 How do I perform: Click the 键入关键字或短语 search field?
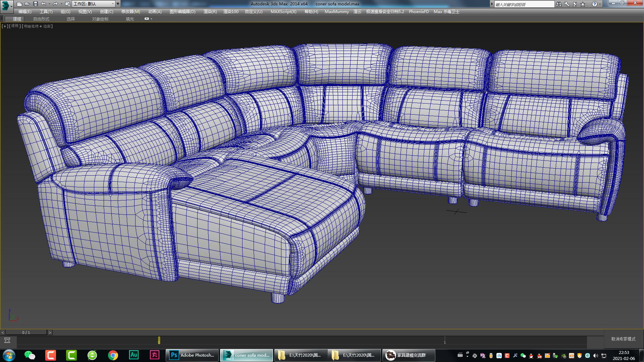(x=523, y=4)
